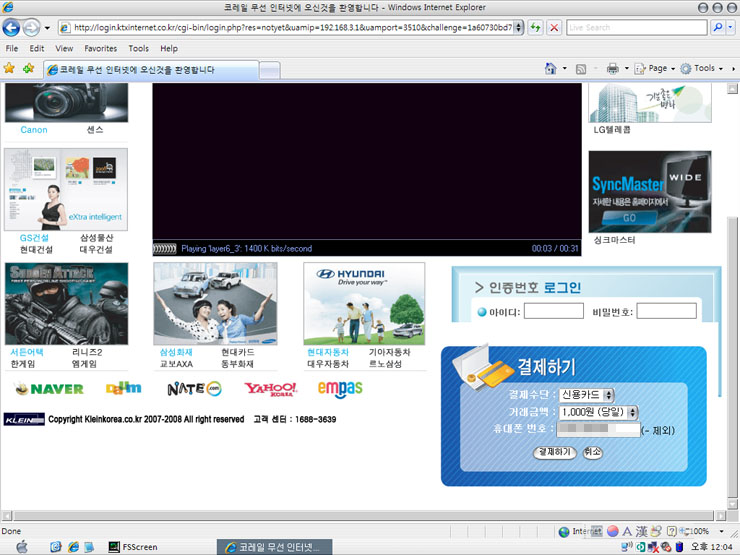Screen dimensions: 740x555
Task: Click the Sudden Attack game banner
Action: (x=67, y=304)
